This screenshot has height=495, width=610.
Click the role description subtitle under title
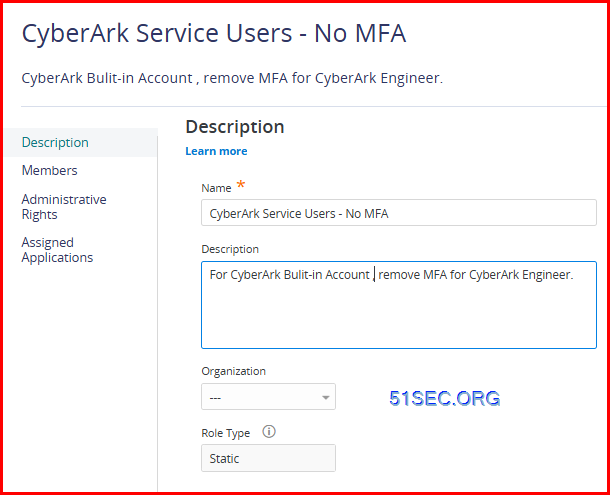232,78
